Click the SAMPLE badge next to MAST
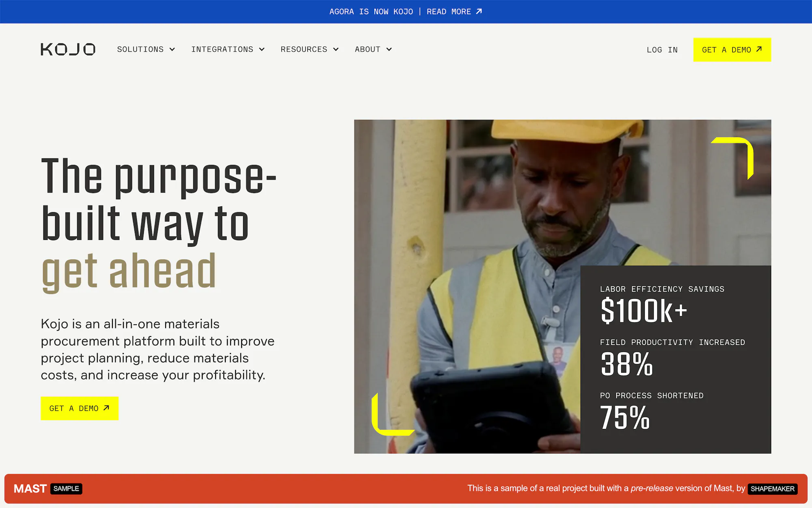The width and height of the screenshot is (812, 508). 66,488
